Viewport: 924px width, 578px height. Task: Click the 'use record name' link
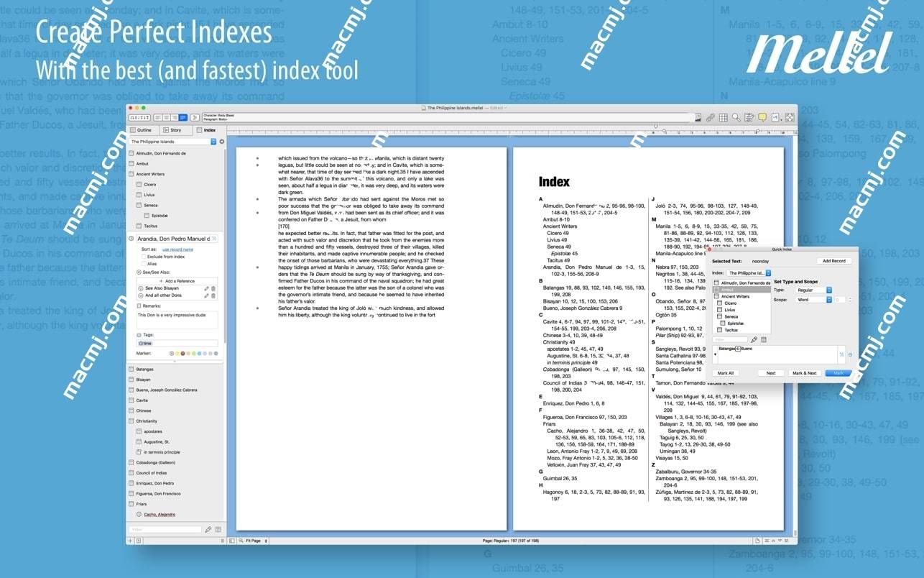click(x=177, y=249)
